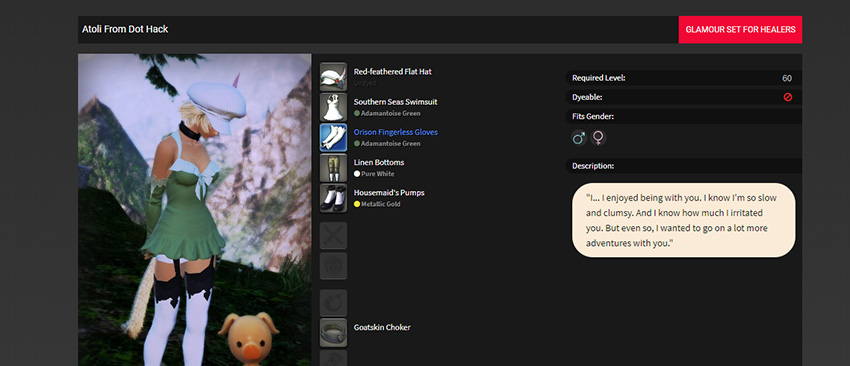850x366 pixels.
Task: Click the empty earring slot above Goatskin Choker
Action: point(333,303)
